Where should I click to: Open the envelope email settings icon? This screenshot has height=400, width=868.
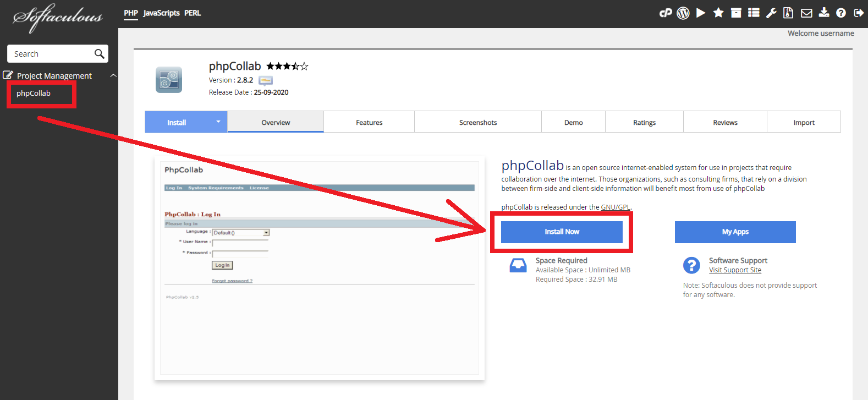point(806,13)
